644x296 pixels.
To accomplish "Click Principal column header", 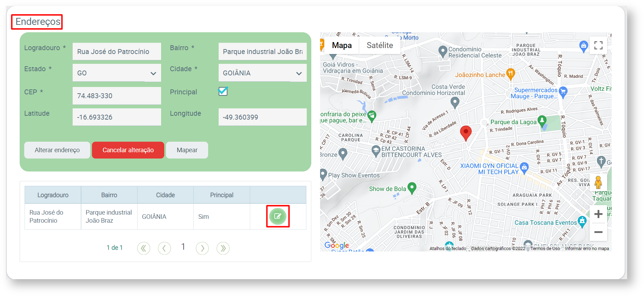I will tap(222, 195).
